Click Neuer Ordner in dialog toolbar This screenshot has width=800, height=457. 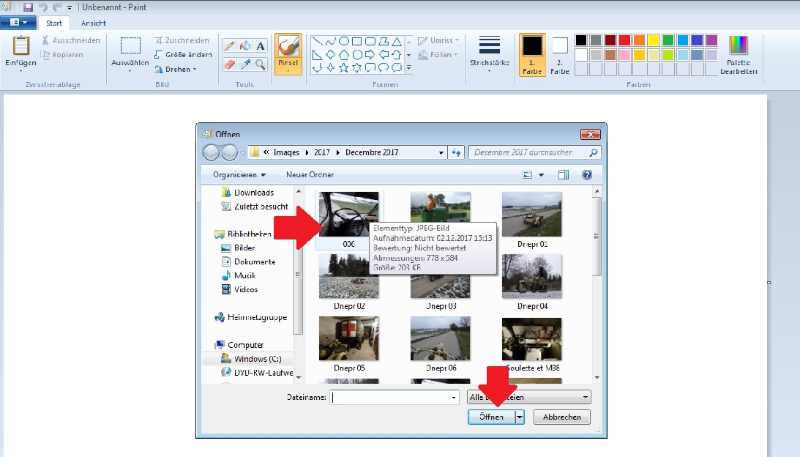pos(309,174)
